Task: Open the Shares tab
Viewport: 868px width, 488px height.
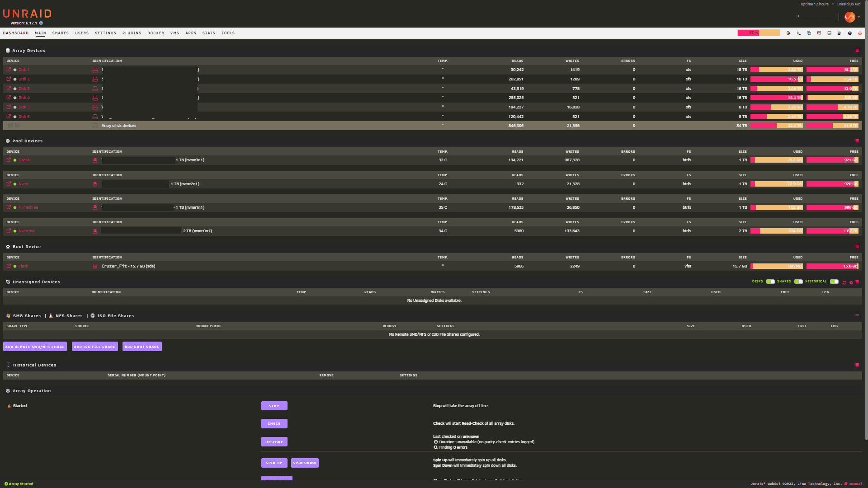Action: click(x=61, y=33)
